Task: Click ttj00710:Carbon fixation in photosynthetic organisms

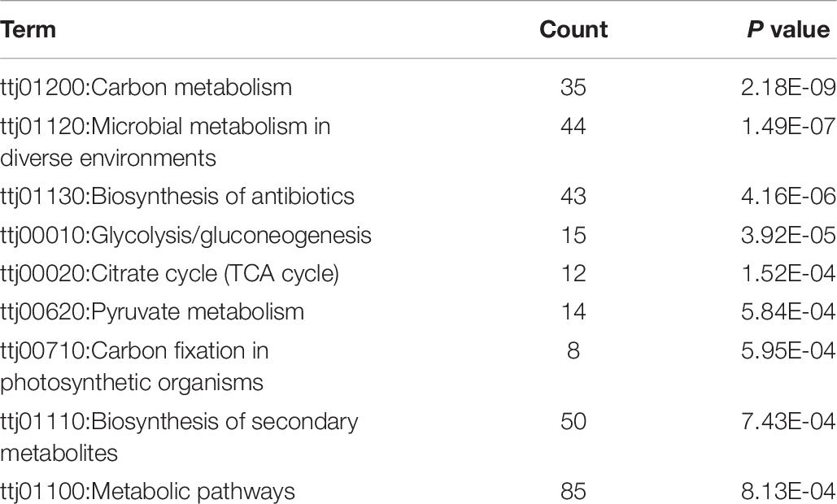Action: (x=134, y=367)
